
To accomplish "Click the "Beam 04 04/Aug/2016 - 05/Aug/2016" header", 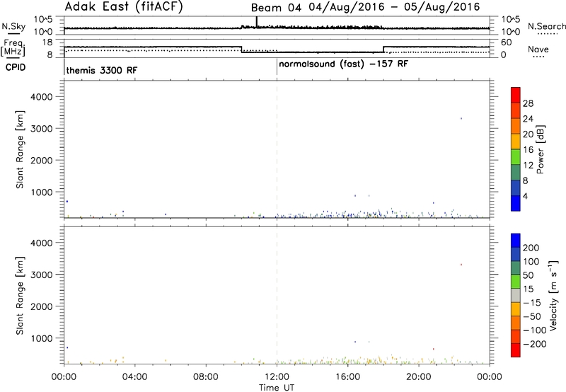I will (x=365, y=7).
